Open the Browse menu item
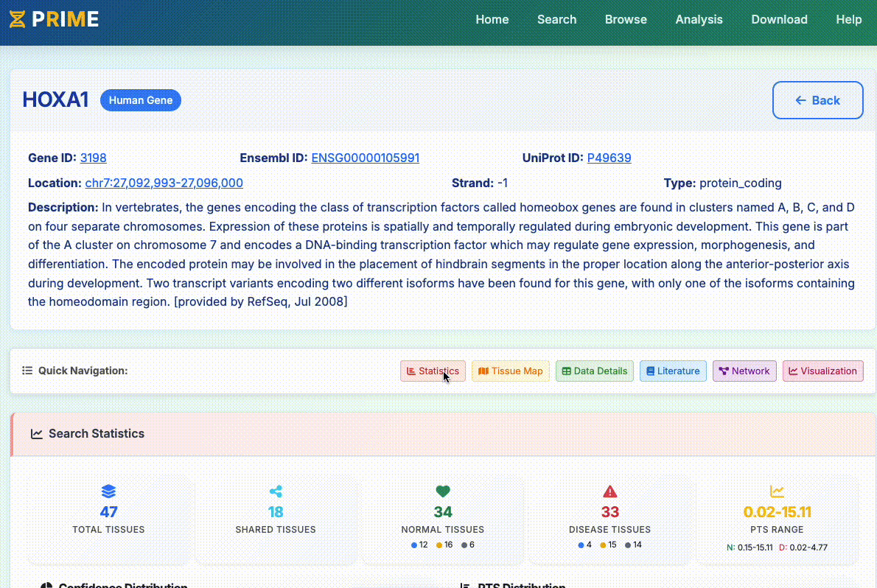 tap(626, 20)
